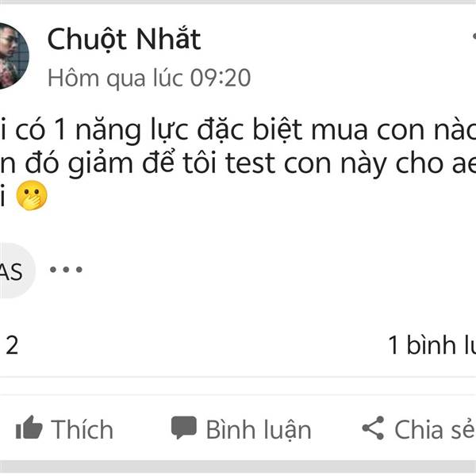Open the three-dot menu beside AS
This screenshot has width=476, height=476.
(x=66, y=270)
